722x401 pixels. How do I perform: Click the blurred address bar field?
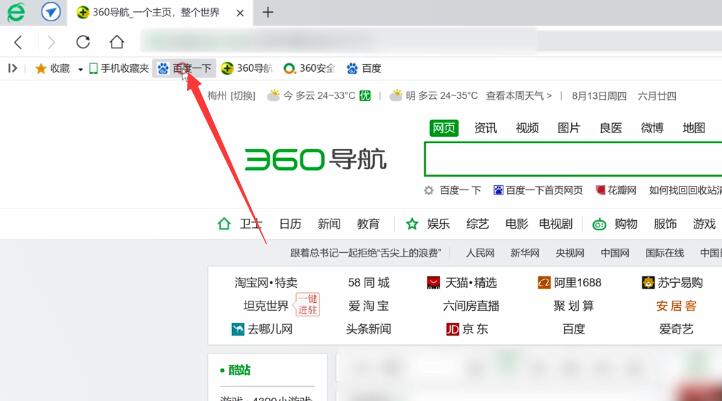coord(338,42)
